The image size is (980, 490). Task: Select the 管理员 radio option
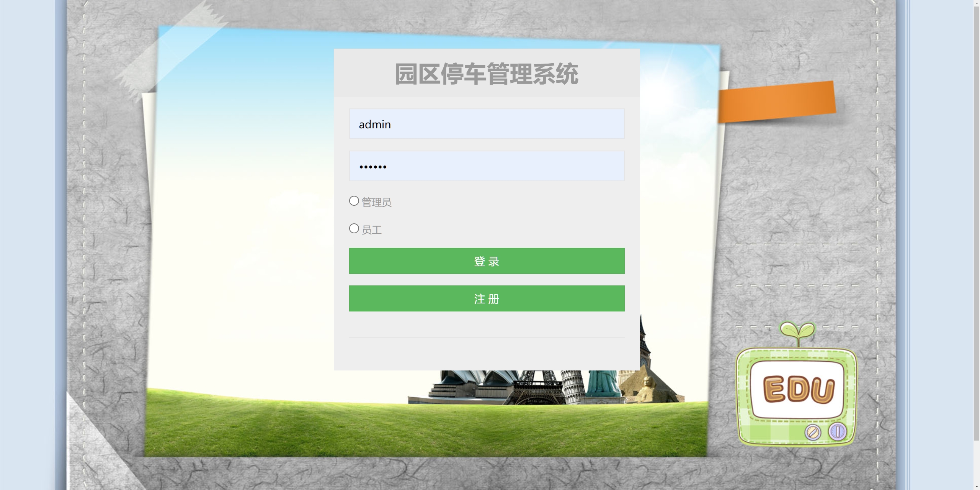click(x=354, y=201)
